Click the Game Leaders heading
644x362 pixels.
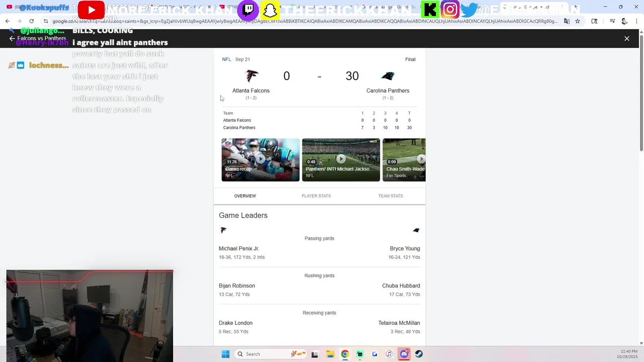(x=243, y=215)
